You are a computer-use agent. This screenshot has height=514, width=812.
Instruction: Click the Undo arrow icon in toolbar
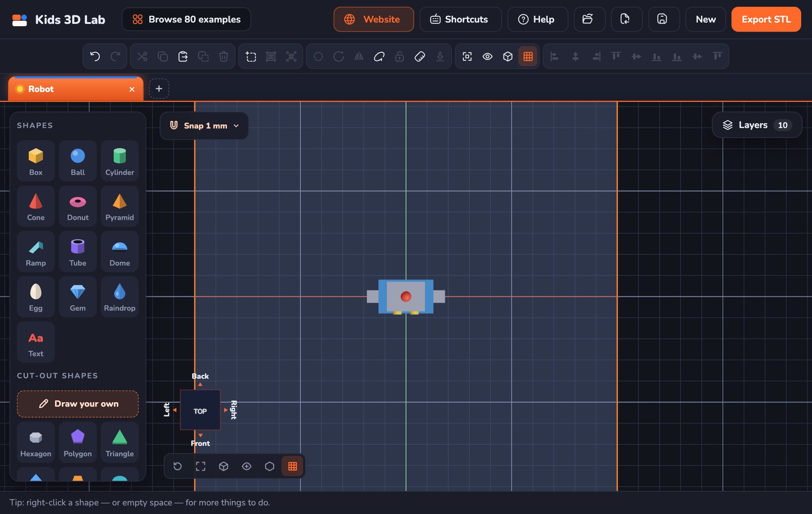(x=95, y=56)
